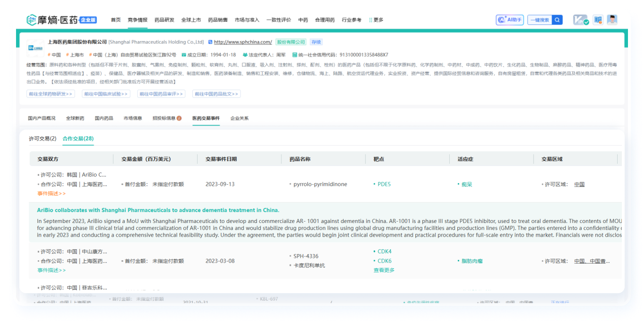Click the 2023-09-13 event date cell

pyautogui.click(x=220, y=184)
